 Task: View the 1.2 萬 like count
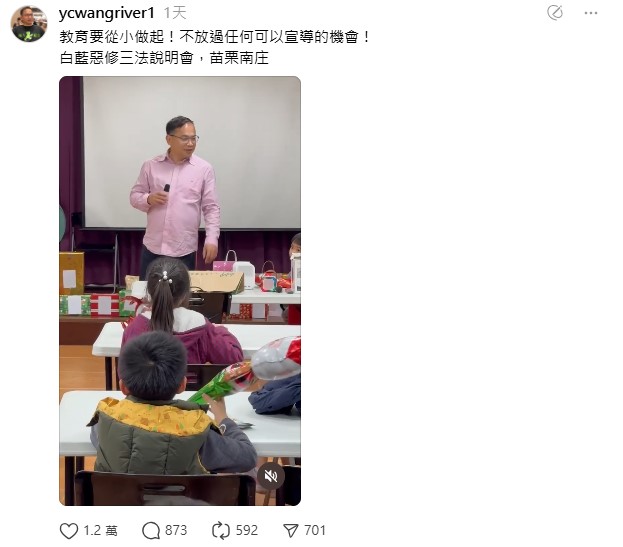pos(101,531)
